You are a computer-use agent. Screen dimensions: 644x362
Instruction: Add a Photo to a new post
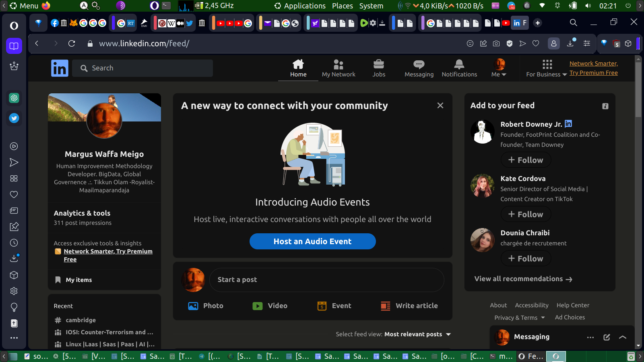[x=206, y=306]
